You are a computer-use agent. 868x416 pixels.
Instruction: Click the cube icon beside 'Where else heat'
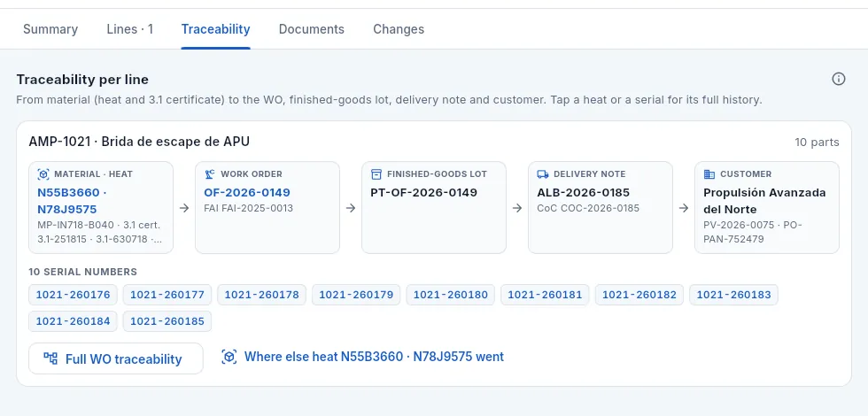(229, 357)
